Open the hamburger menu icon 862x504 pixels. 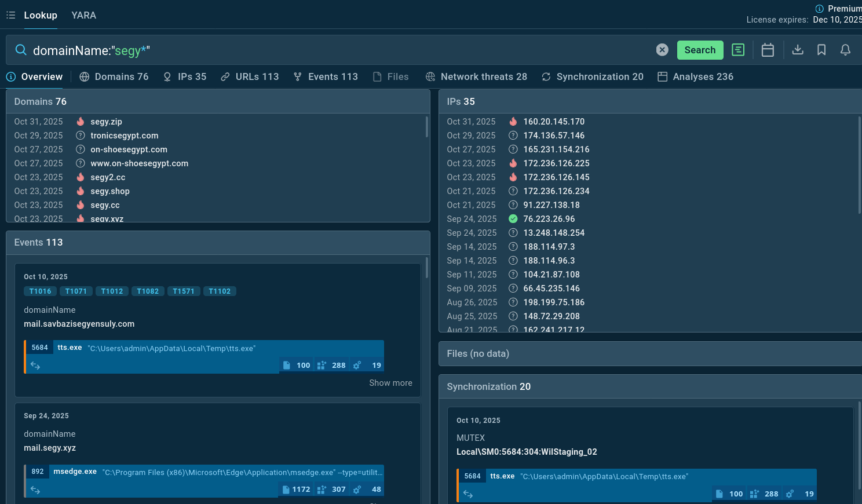click(10, 15)
